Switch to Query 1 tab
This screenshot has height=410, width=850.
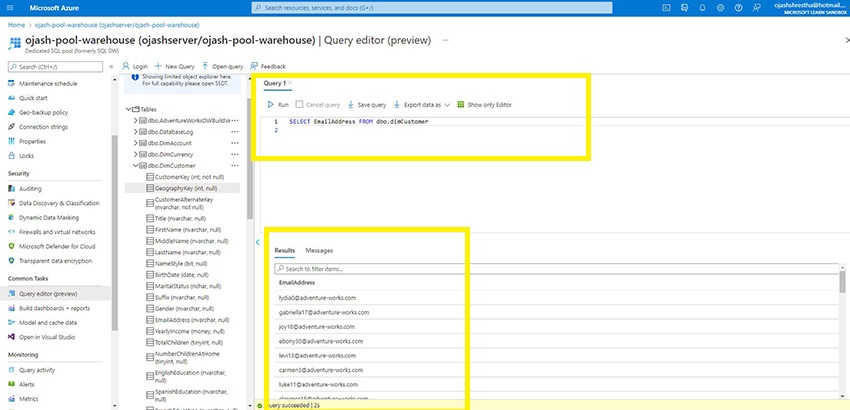274,83
